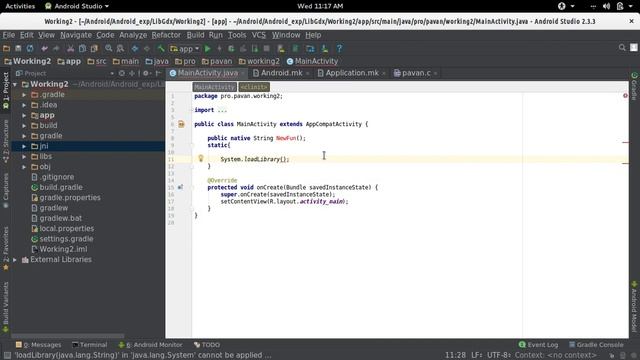Screen dimensions: 640x360
Task: Collapse the Working2 root project node
Action: coord(15,84)
